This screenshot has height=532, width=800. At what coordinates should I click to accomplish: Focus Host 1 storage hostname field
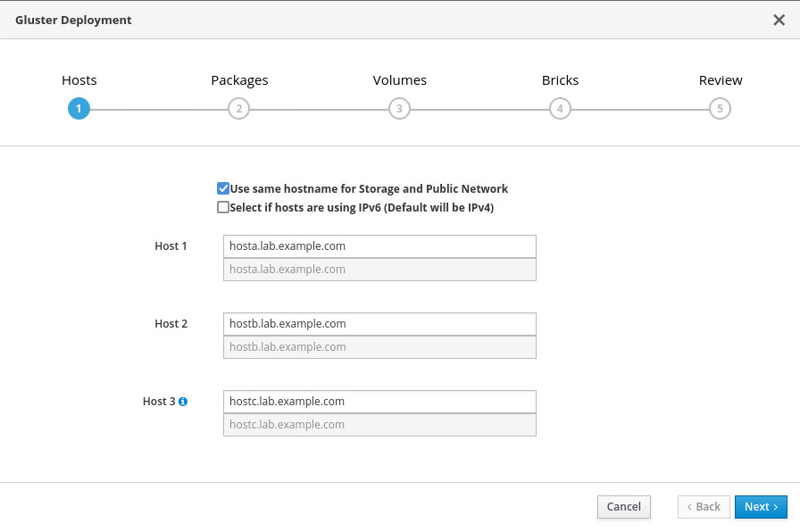[379, 246]
